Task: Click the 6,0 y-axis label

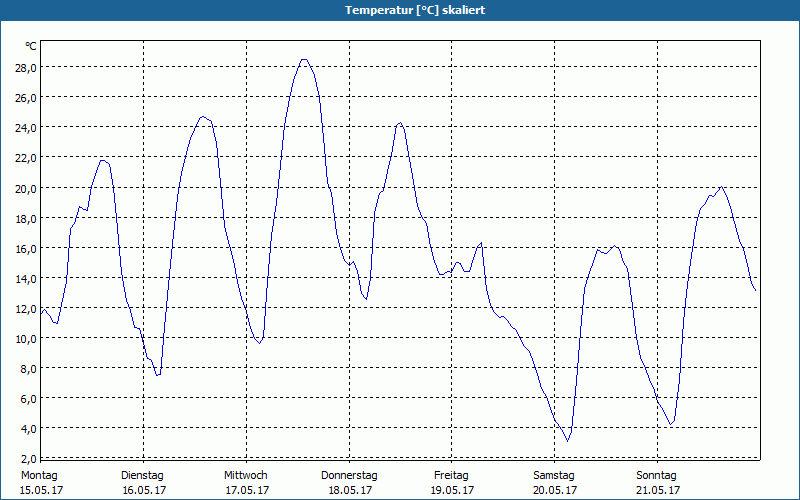Action: 28,399
